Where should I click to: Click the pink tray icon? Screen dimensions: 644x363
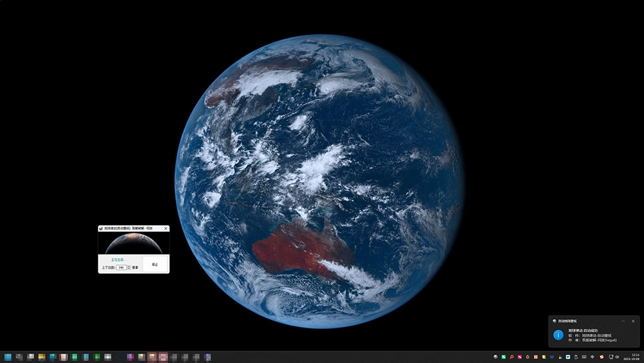pyautogui.click(x=520, y=357)
